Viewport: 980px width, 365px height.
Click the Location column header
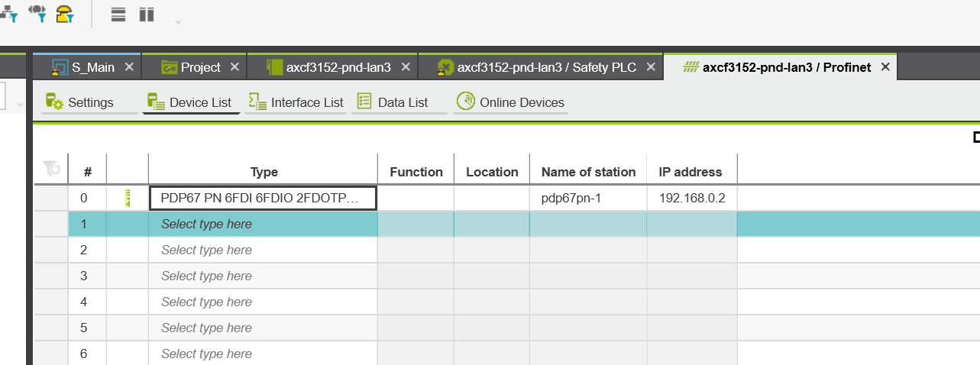point(492,172)
